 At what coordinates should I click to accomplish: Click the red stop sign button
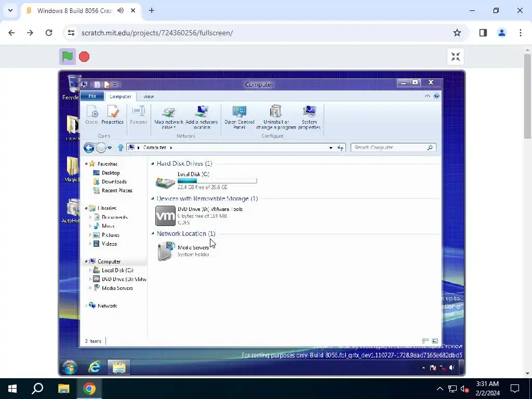tap(84, 57)
